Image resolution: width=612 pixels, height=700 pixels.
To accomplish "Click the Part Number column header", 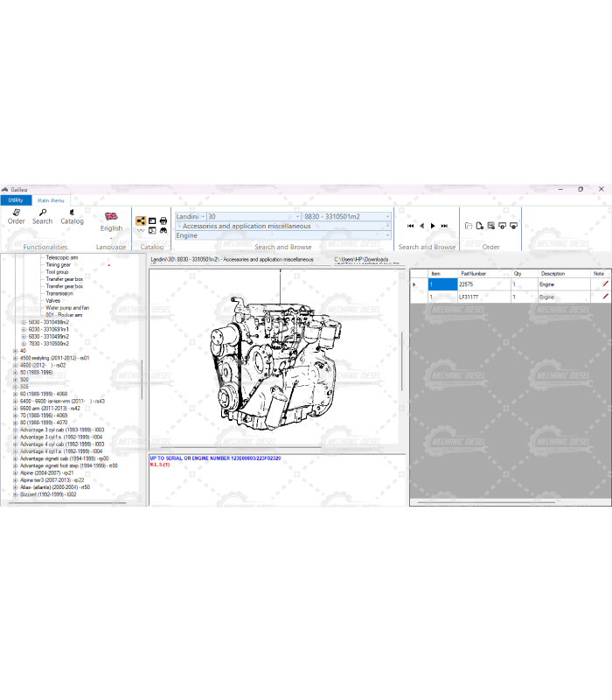I will (472, 273).
